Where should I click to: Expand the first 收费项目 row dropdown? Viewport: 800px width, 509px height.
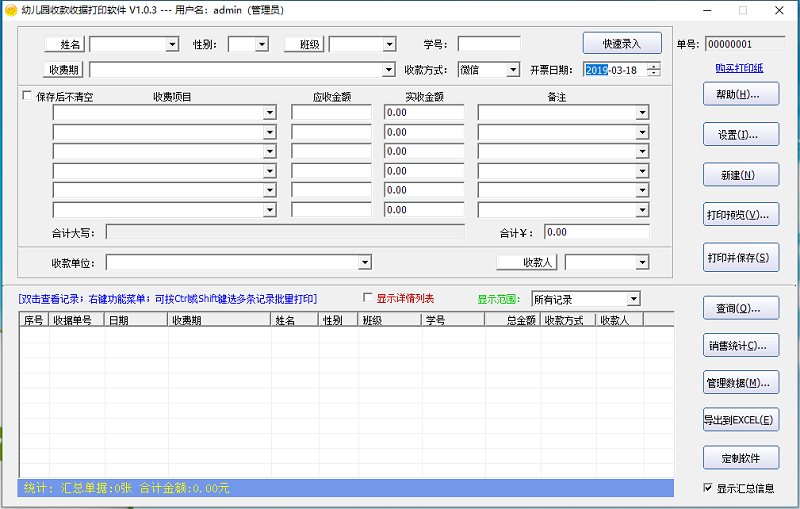click(270, 112)
